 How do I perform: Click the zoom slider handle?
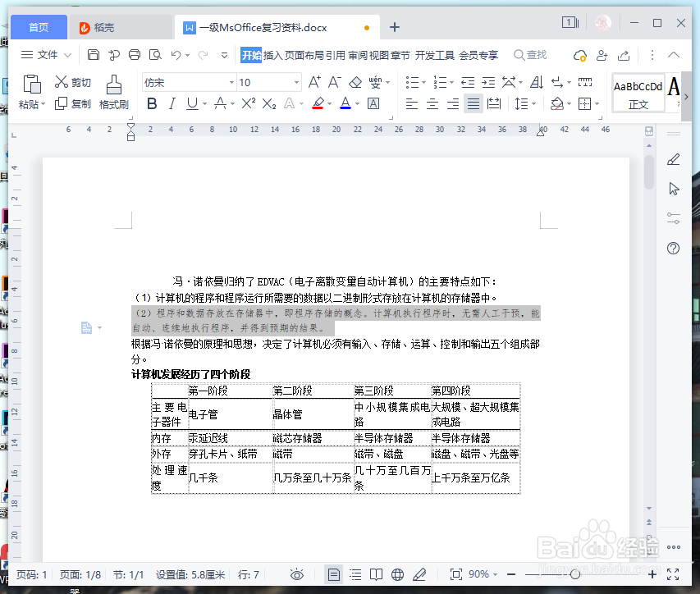point(575,574)
